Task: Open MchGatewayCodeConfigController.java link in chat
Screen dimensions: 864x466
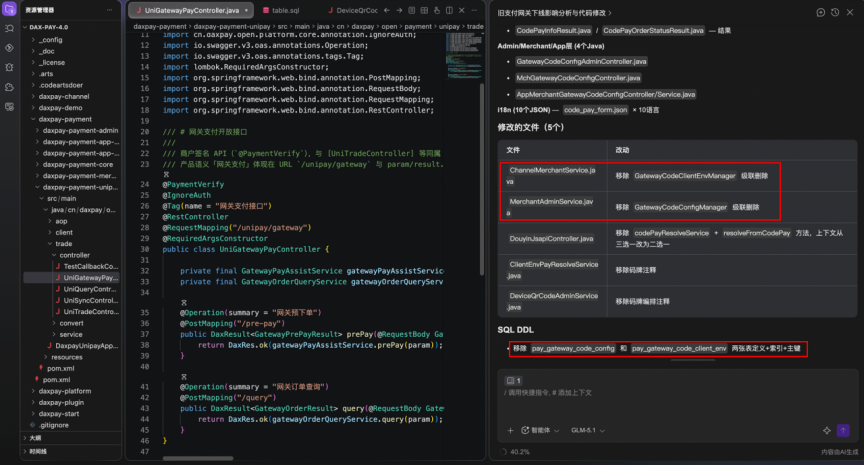Action: click(x=577, y=78)
